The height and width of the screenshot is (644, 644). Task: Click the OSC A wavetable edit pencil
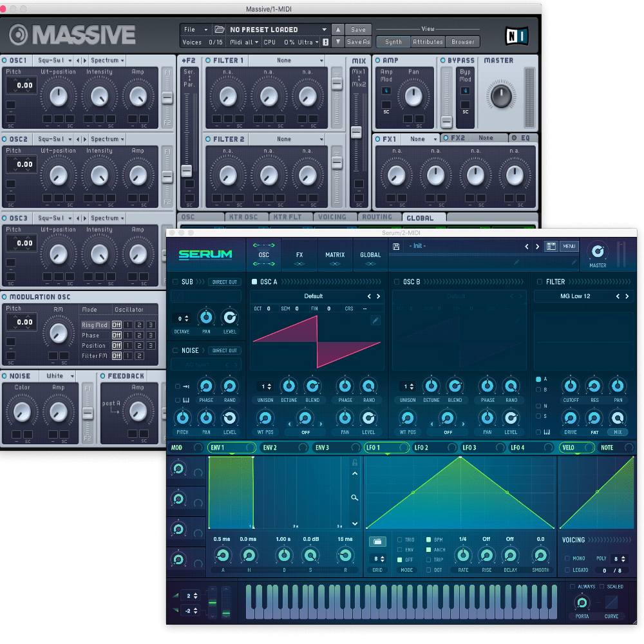click(x=375, y=320)
